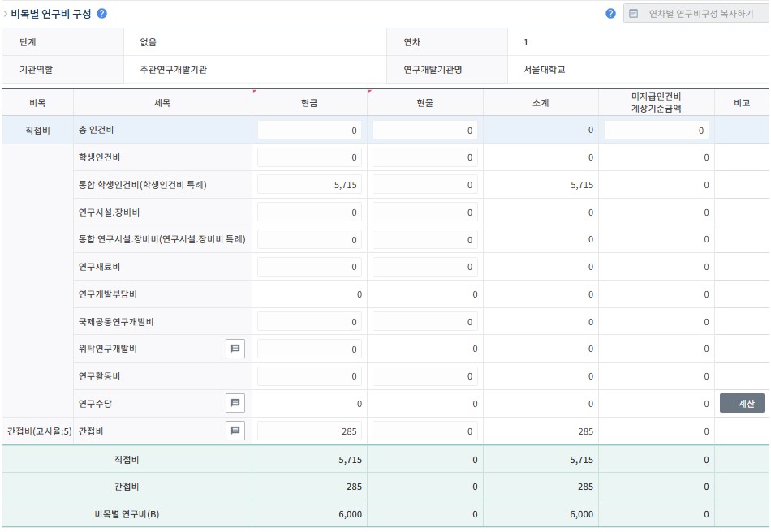Click 연구수당 row label
Image resolution: width=771 pixels, height=532 pixels.
pos(96,404)
